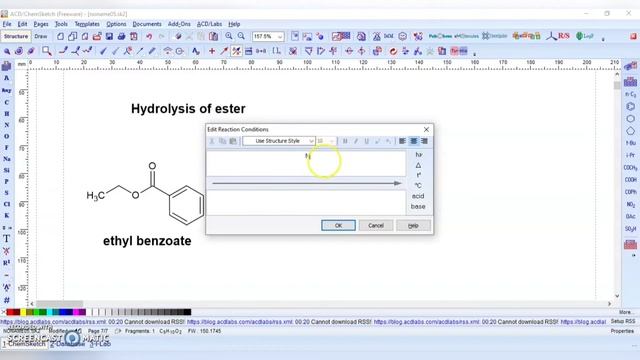The height and width of the screenshot is (360, 640).
Task: Select the Oxygen atom in left palette
Action: click(7, 136)
